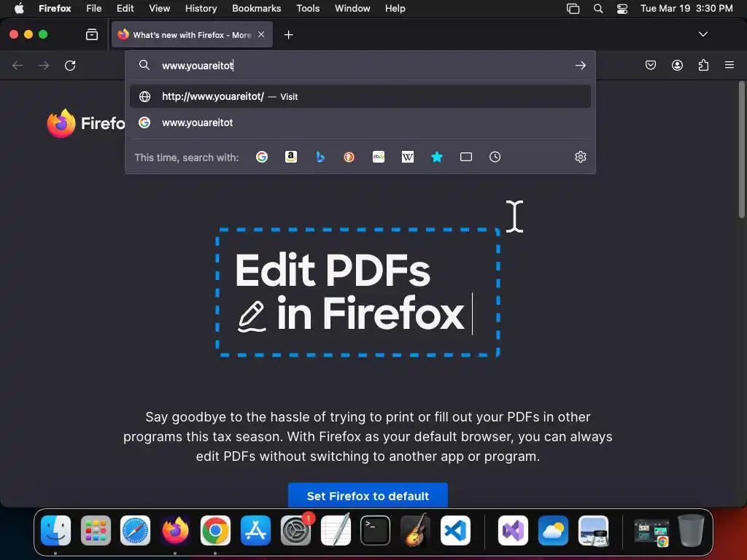The width and height of the screenshot is (747, 560).
Task: Go forward to the next page
Action: [x=44, y=65]
